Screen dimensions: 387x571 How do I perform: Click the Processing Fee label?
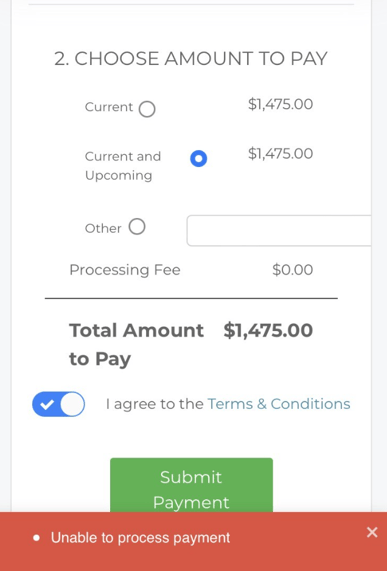(x=125, y=270)
